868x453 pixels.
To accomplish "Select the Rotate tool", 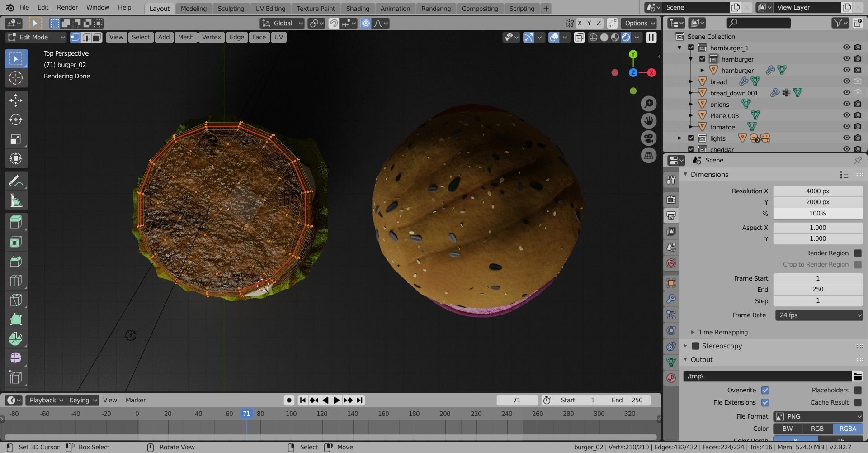I will tap(16, 119).
